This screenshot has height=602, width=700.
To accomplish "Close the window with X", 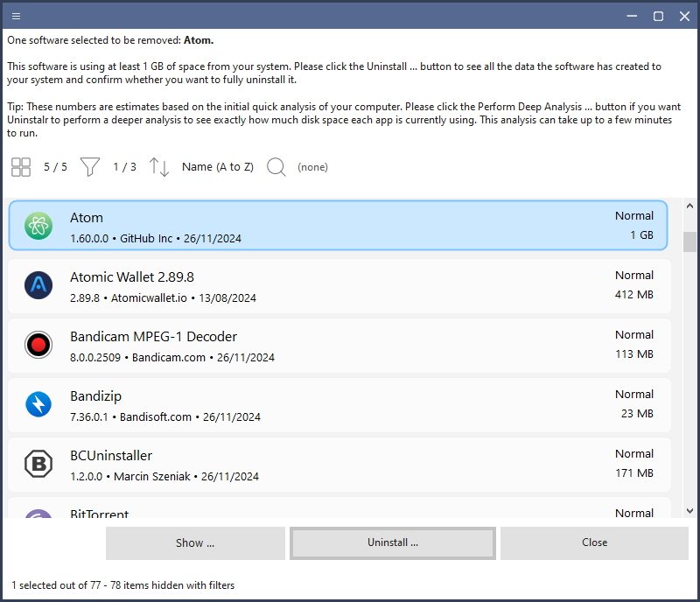I will [x=684, y=17].
